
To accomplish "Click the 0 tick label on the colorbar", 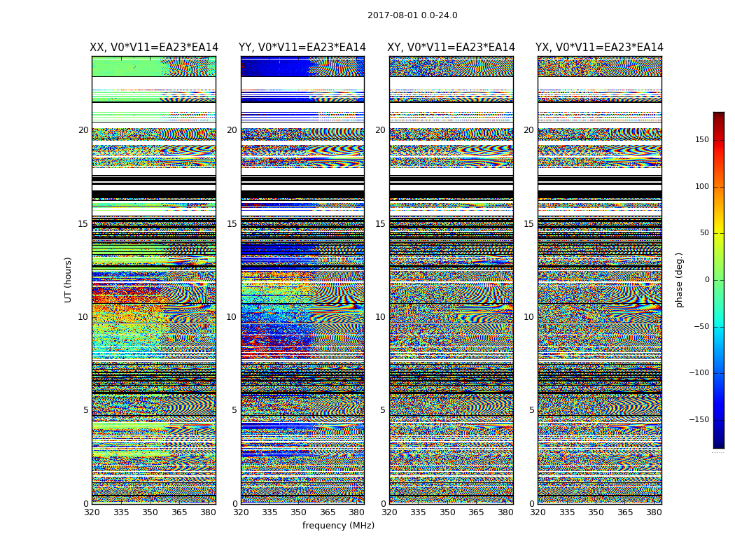I will (707, 280).
